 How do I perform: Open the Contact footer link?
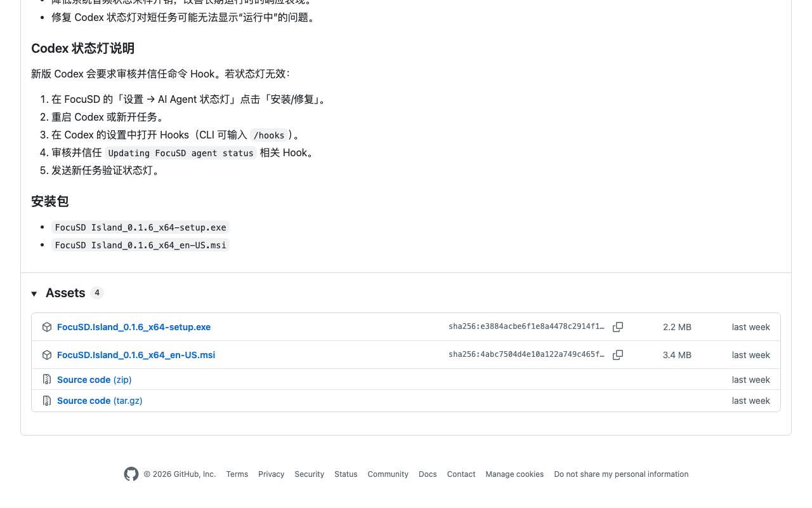click(461, 474)
